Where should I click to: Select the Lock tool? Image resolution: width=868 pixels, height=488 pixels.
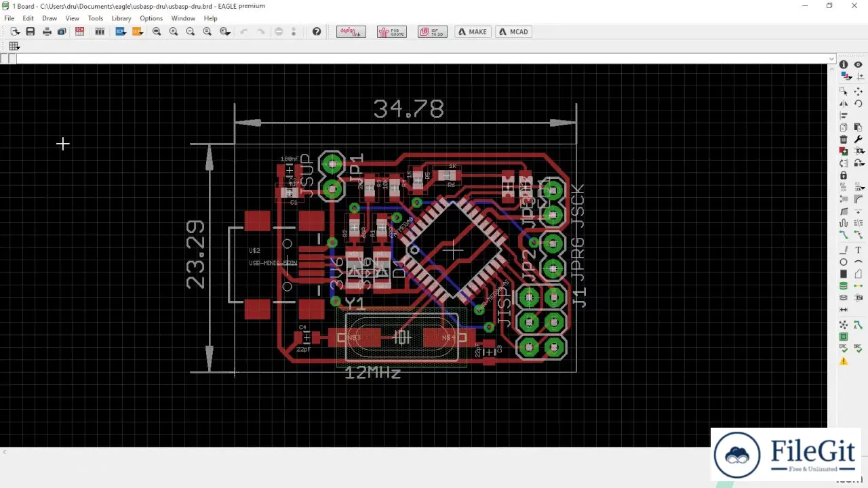click(x=844, y=176)
